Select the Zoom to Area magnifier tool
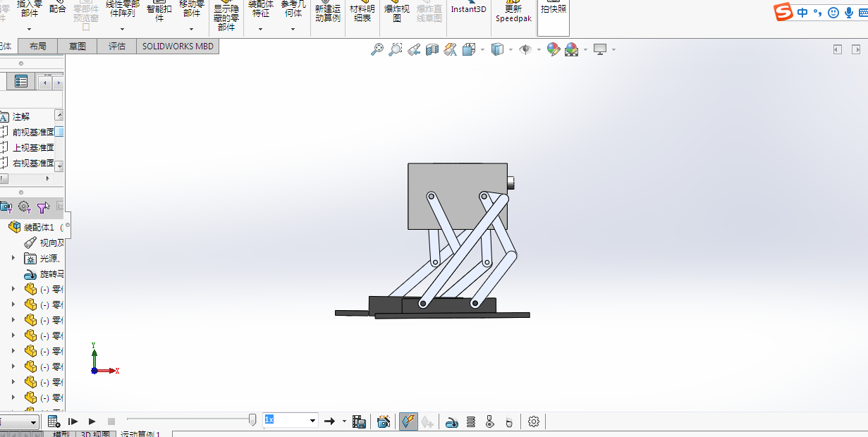This screenshot has height=437, width=868. click(x=396, y=49)
